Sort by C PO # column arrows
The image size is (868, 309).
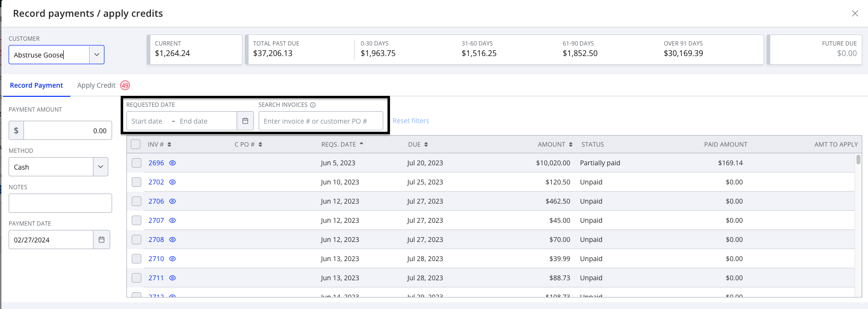(261, 144)
